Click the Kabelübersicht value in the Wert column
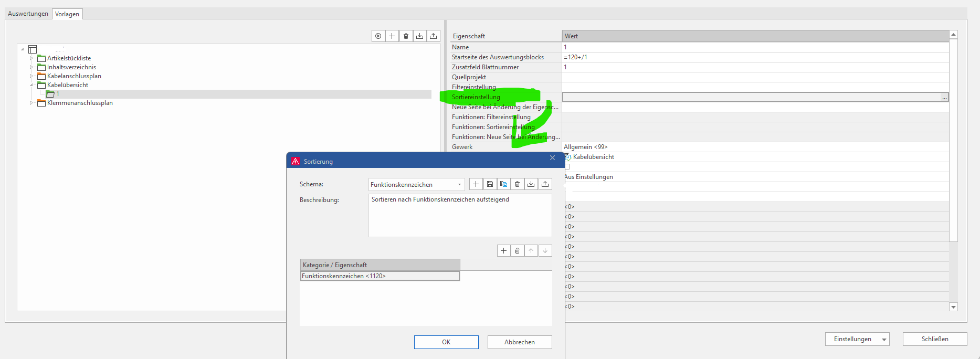This screenshot has width=980, height=359. click(594, 157)
